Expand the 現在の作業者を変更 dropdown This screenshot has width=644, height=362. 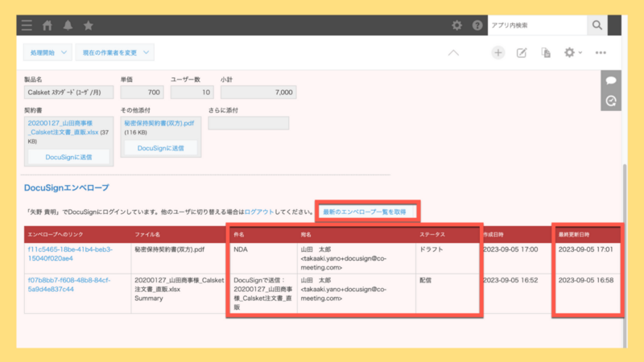click(x=115, y=52)
